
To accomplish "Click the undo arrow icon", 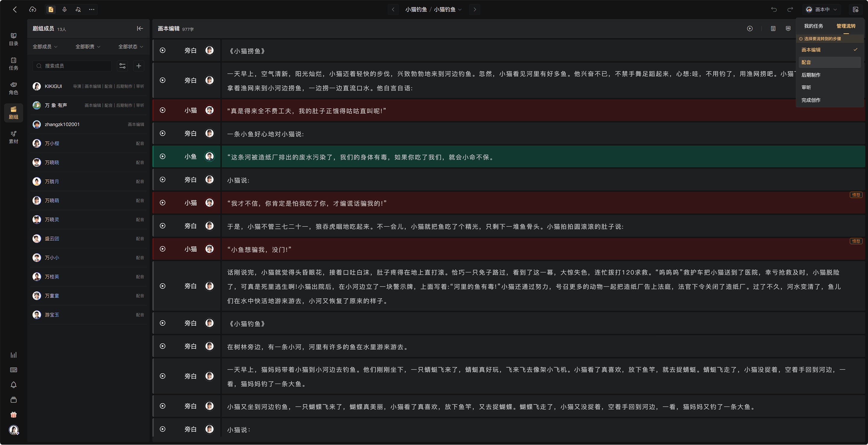I will coord(774,9).
